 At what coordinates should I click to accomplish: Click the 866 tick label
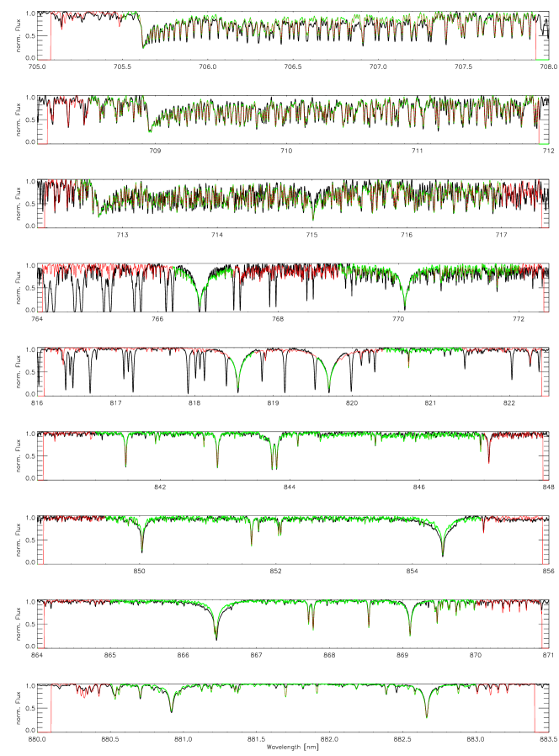pos(184,655)
